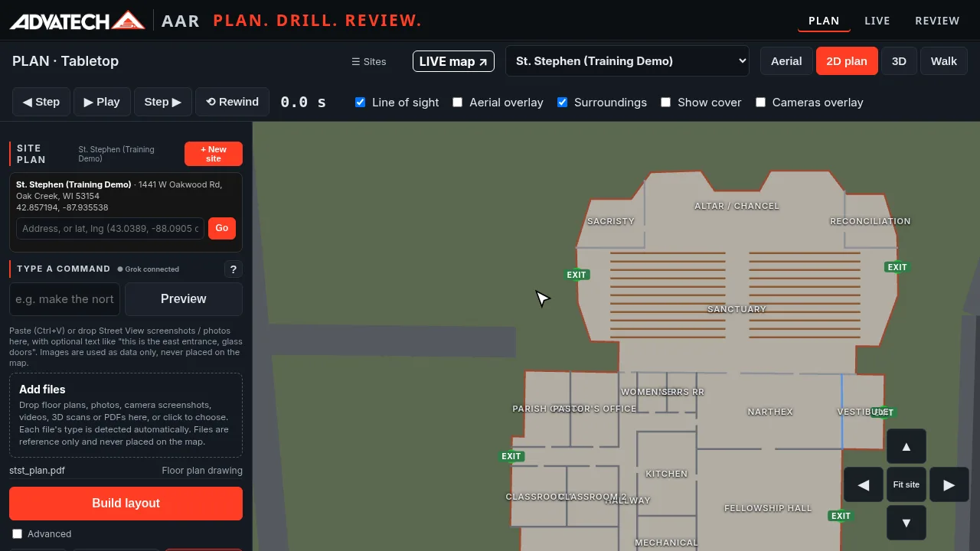Viewport: 980px width, 551px height.
Task: Click the Fit site button
Action: [906, 484]
